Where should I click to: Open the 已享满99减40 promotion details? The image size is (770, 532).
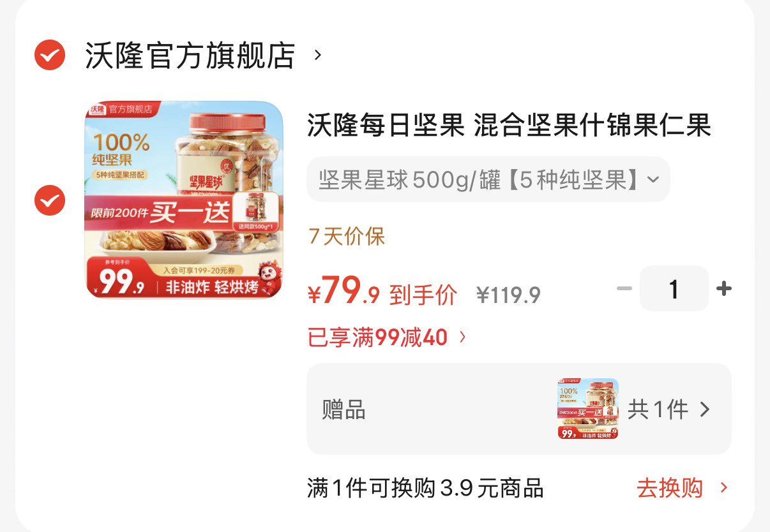point(377,337)
